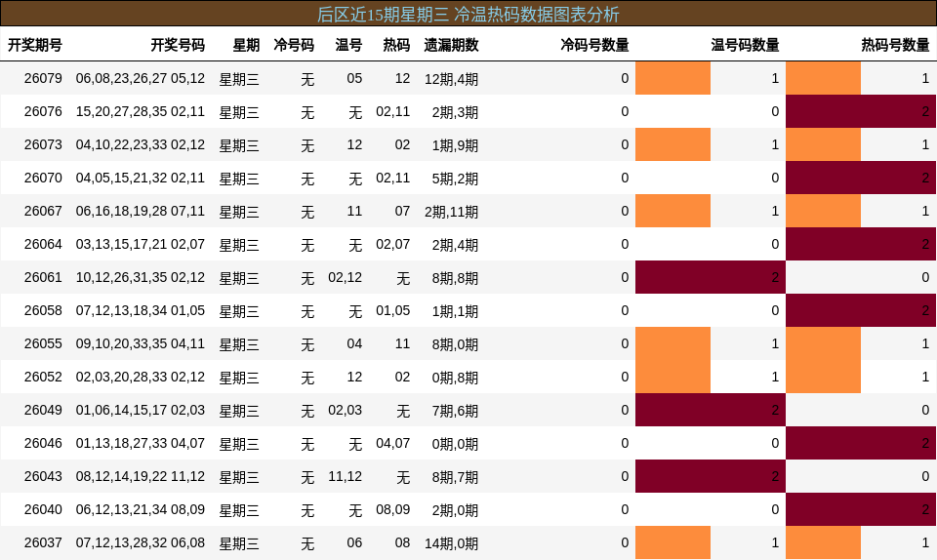
Task: Click the 热码号数量 column header
Action: (x=895, y=45)
